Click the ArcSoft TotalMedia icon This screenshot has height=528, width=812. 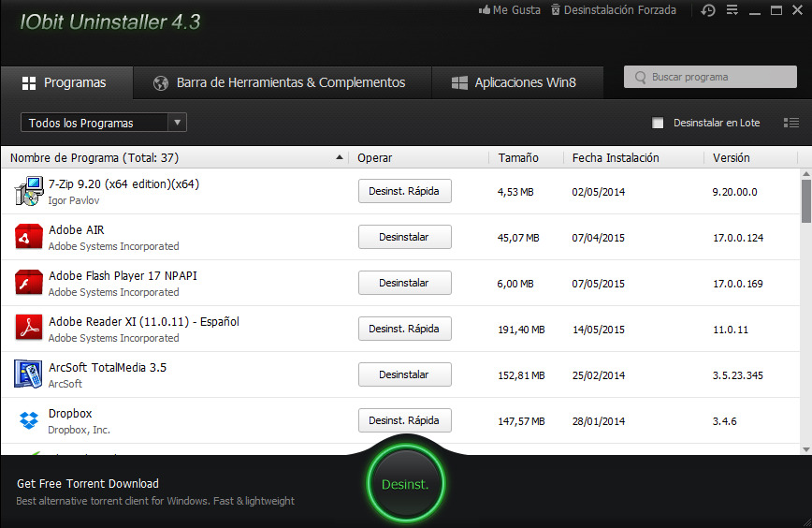28,374
